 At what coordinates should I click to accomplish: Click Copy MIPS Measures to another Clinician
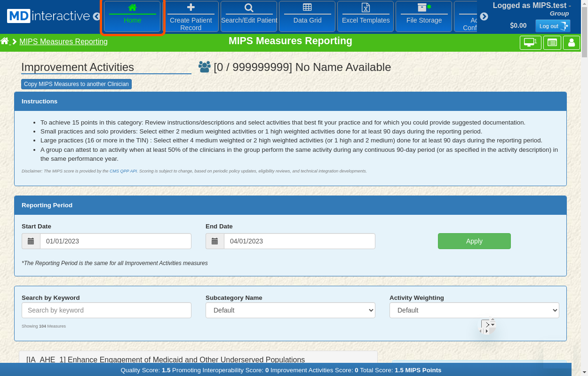coord(76,84)
